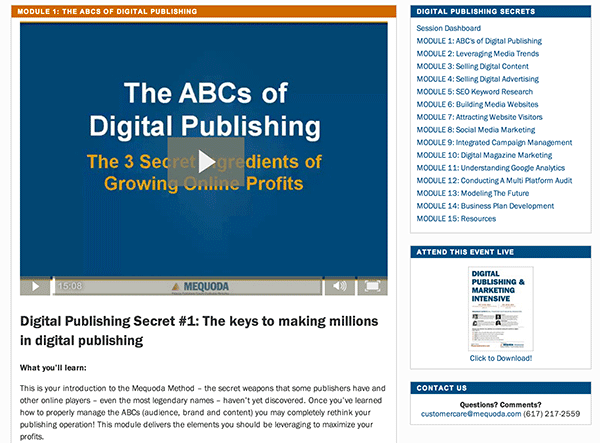
Task: Go to MODULE 13: Modeling The Future
Action: pyautogui.click(x=473, y=193)
